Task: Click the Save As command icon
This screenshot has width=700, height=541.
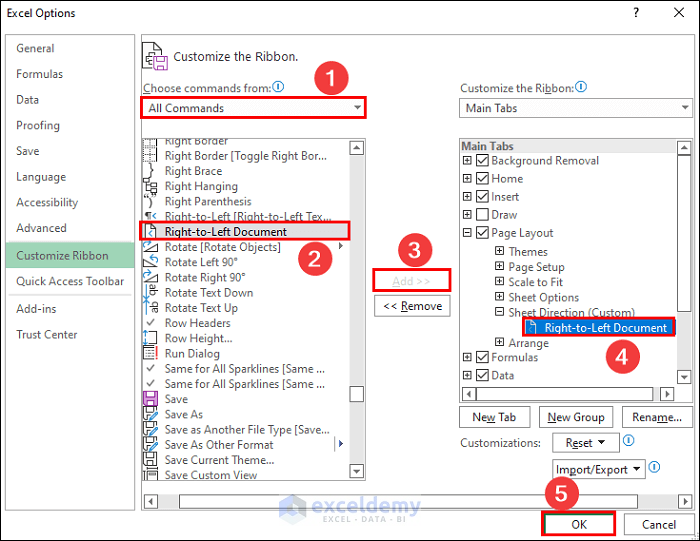Action: (150, 414)
